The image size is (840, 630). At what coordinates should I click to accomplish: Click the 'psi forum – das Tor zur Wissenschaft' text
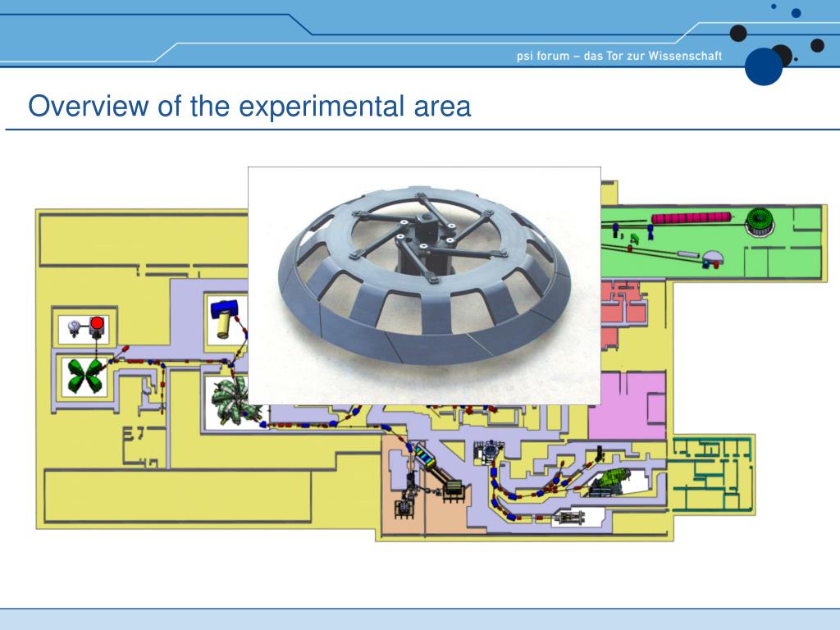(x=619, y=56)
